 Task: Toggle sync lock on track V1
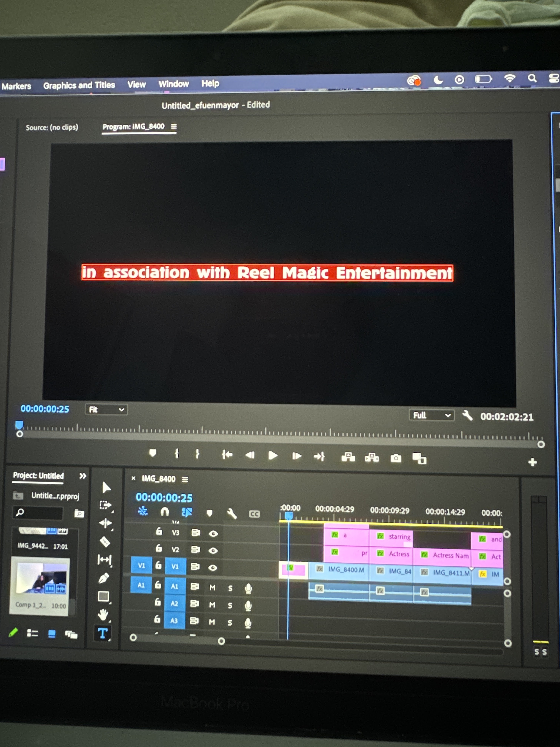coord(195,566)
